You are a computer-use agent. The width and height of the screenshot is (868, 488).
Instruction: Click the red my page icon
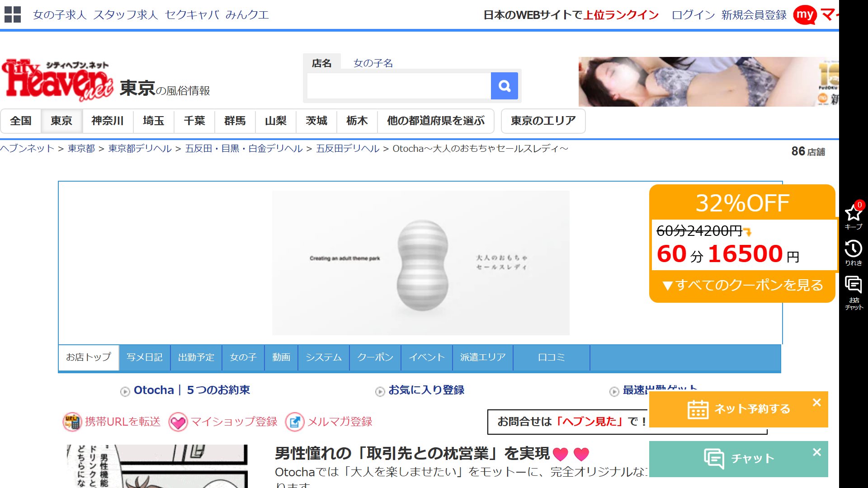pos(805,15)
